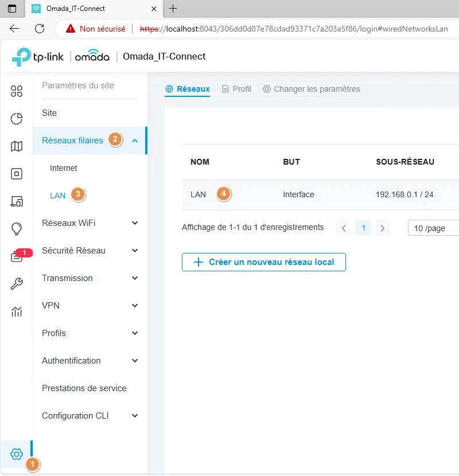
Task: Select Internet under Réseaux filaires
Action: (x=63, y=168)
